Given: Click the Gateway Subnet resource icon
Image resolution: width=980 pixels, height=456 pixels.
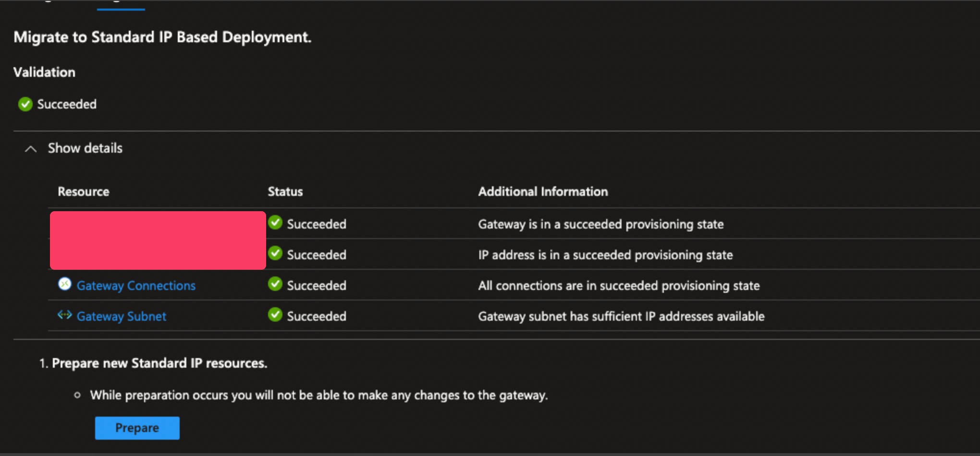Looking at the screenshot, I should click(x=65, y=315).
